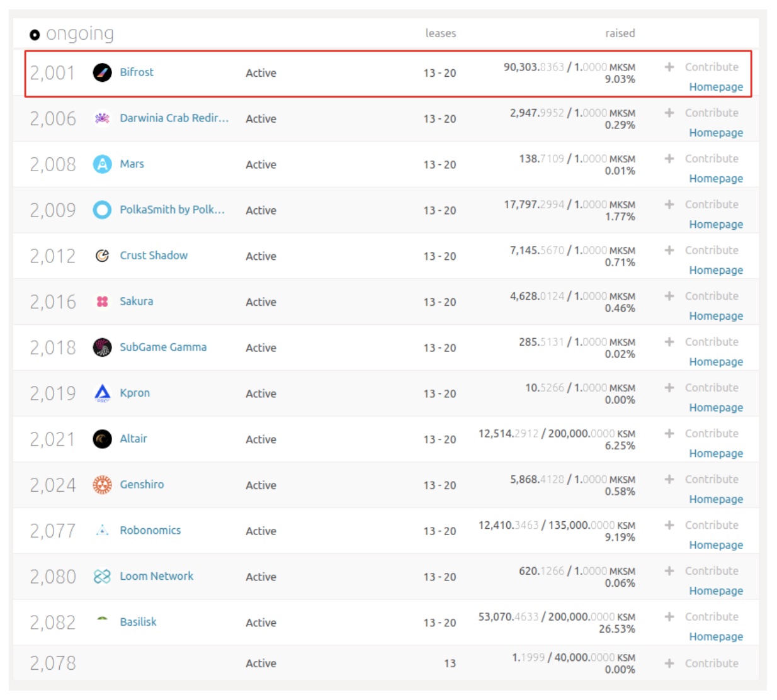Click parachain ID 2,001
Viewport: 777px width, 700px height.
pyautogui.click(x=52, y=73)
